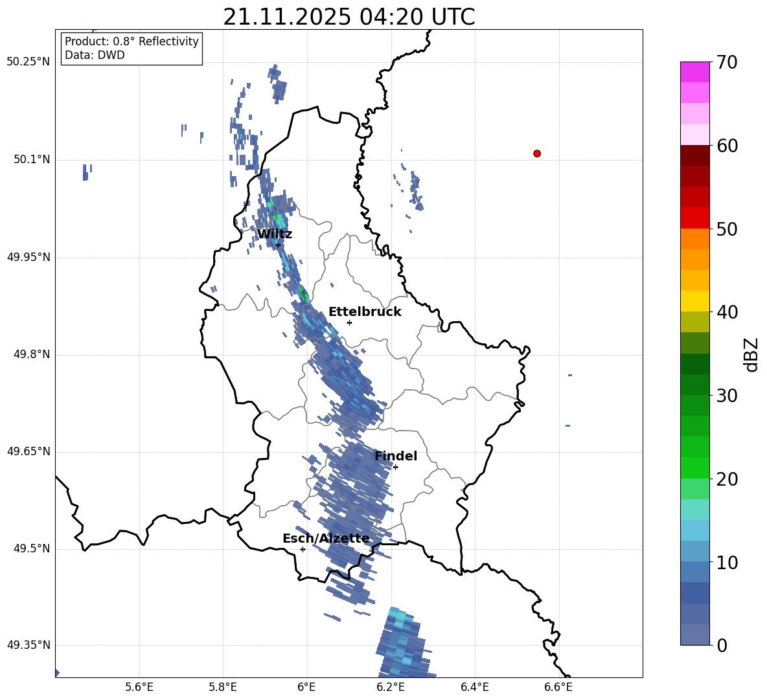767x700 pixels.
Task: Click the Wiltz location cross marker
Action: click(279, 245)
